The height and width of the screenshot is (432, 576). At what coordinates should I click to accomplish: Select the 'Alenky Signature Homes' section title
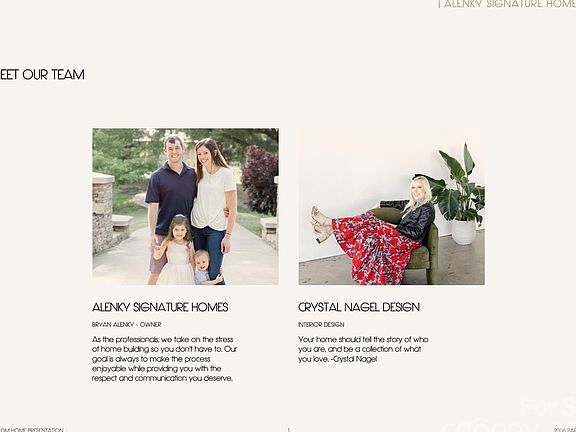[x=160, y=307]
